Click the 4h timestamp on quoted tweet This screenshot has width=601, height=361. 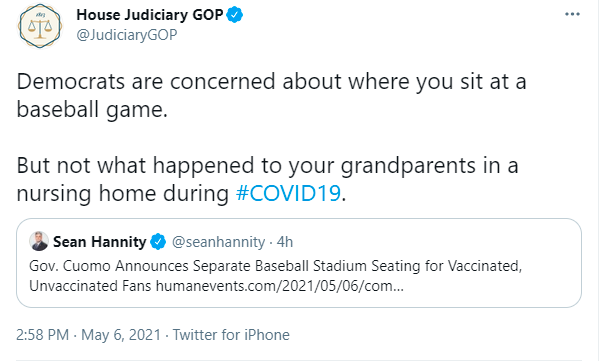285,242
